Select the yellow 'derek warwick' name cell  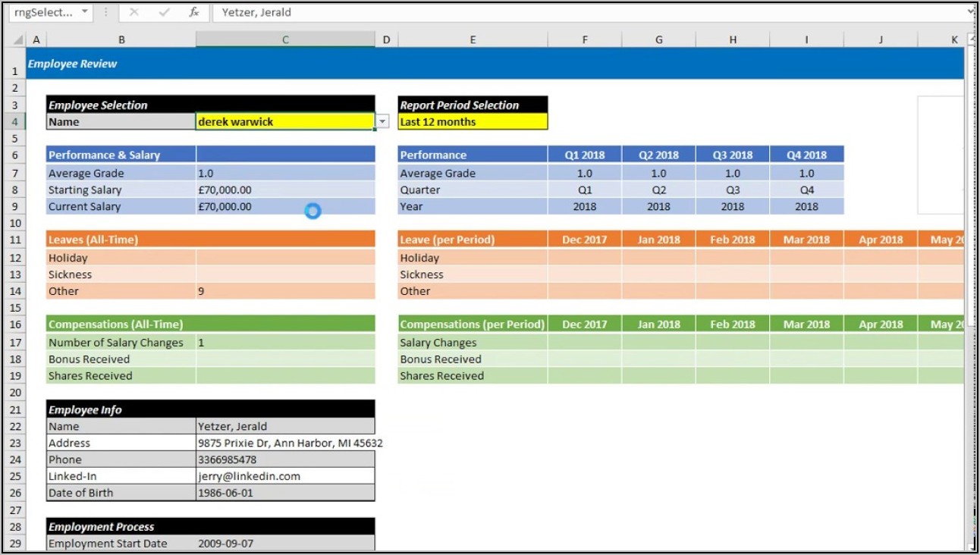point(284,121)
